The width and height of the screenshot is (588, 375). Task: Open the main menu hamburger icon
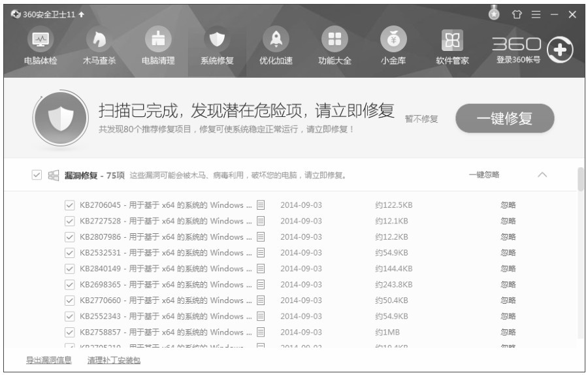tap(536, 14)
